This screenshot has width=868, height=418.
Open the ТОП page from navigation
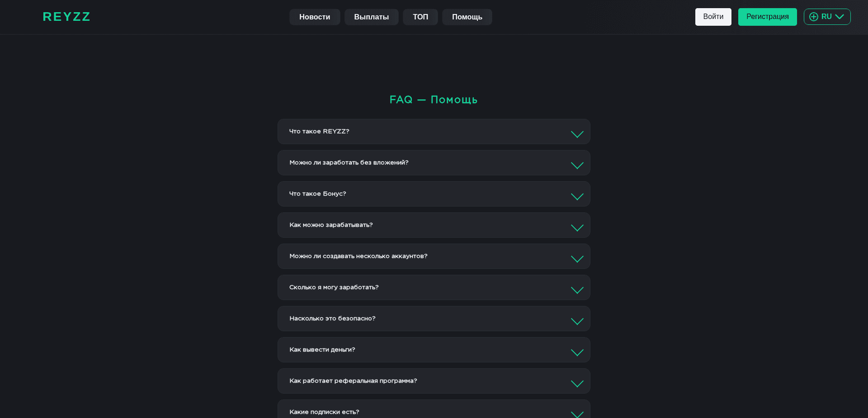pyautogui.click(x=420, y=17)
